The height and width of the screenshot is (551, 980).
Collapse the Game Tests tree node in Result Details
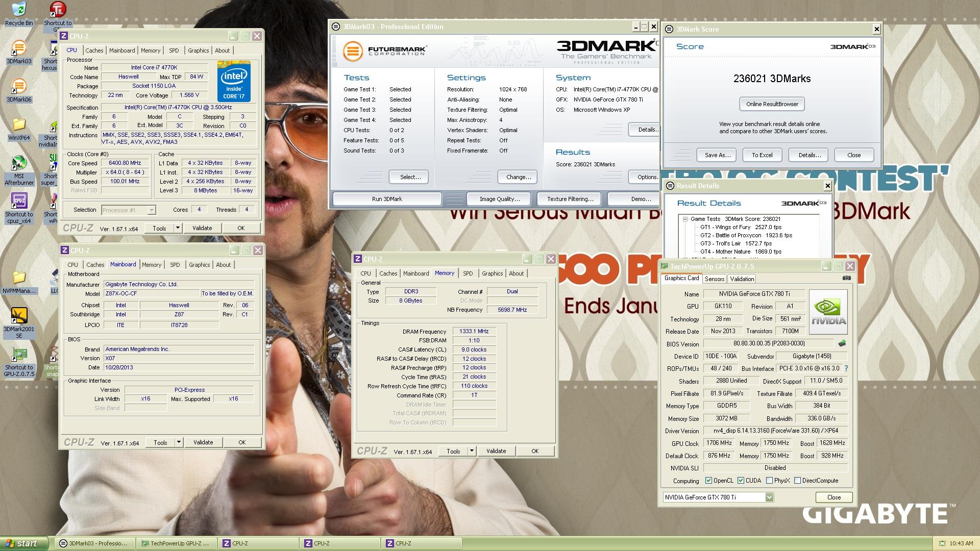tap(685, 219)
